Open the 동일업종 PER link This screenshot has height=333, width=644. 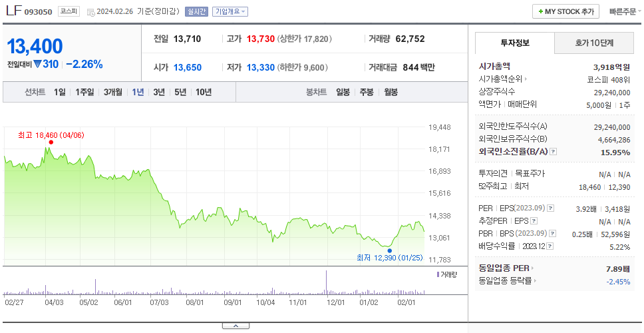tap(504, 268)
